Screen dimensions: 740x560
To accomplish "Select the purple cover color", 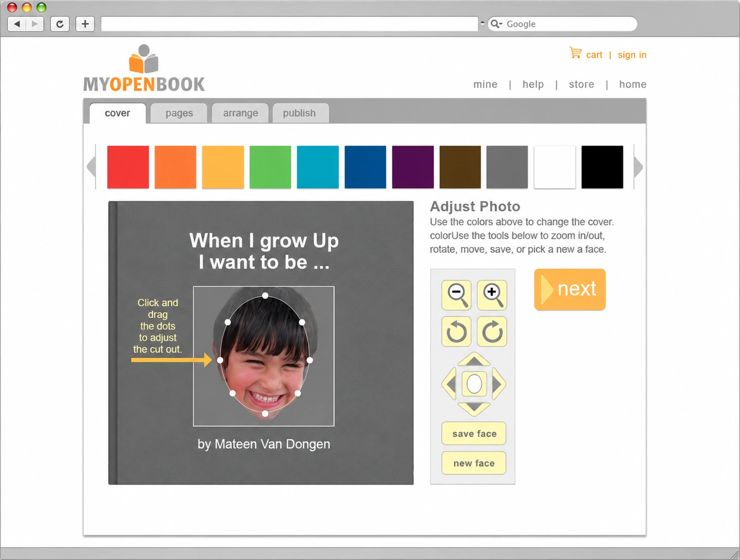I will tap(413, 167).
